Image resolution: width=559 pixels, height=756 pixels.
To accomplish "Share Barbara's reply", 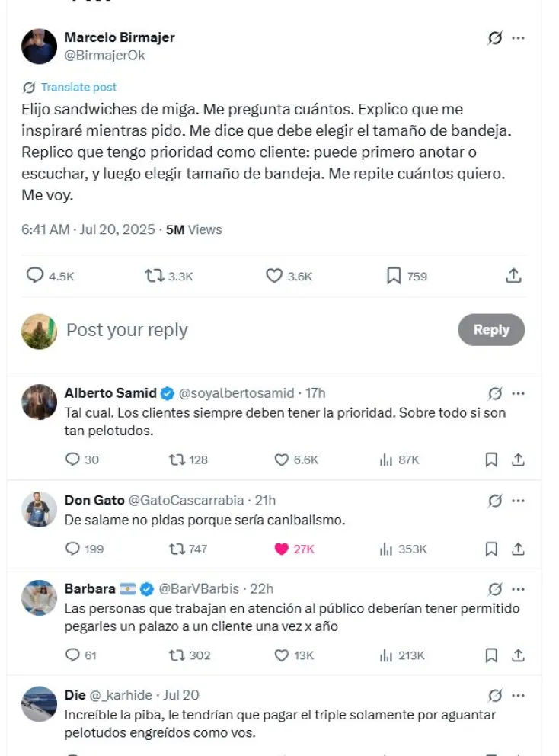I will tap(518, 655).
